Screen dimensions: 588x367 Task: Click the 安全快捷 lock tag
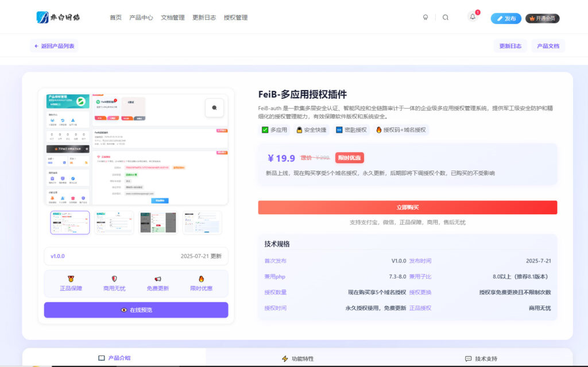click(x=311, y=130)
